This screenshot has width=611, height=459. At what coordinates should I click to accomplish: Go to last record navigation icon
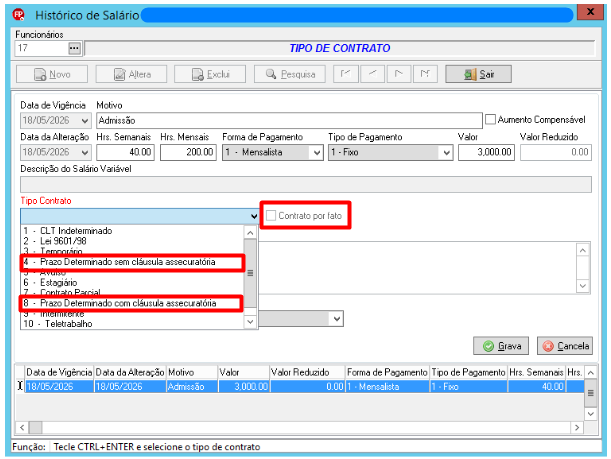click(x=425, y=74)
